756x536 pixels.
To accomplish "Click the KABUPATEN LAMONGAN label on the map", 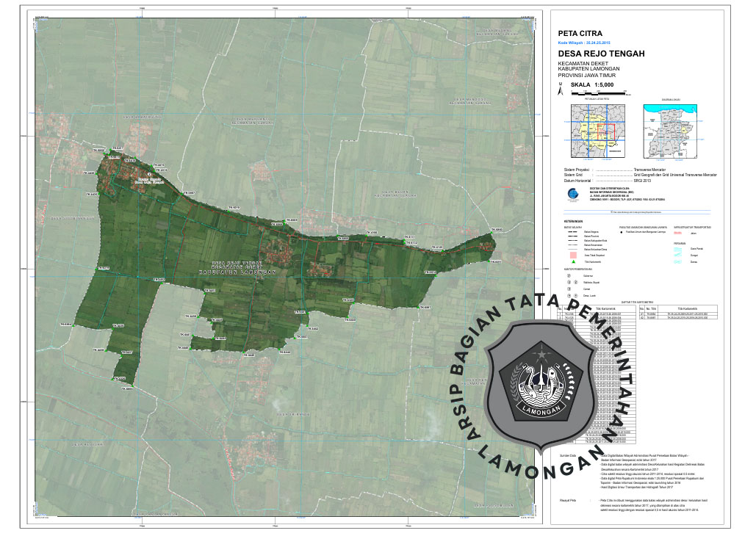I will click(237, 271).
